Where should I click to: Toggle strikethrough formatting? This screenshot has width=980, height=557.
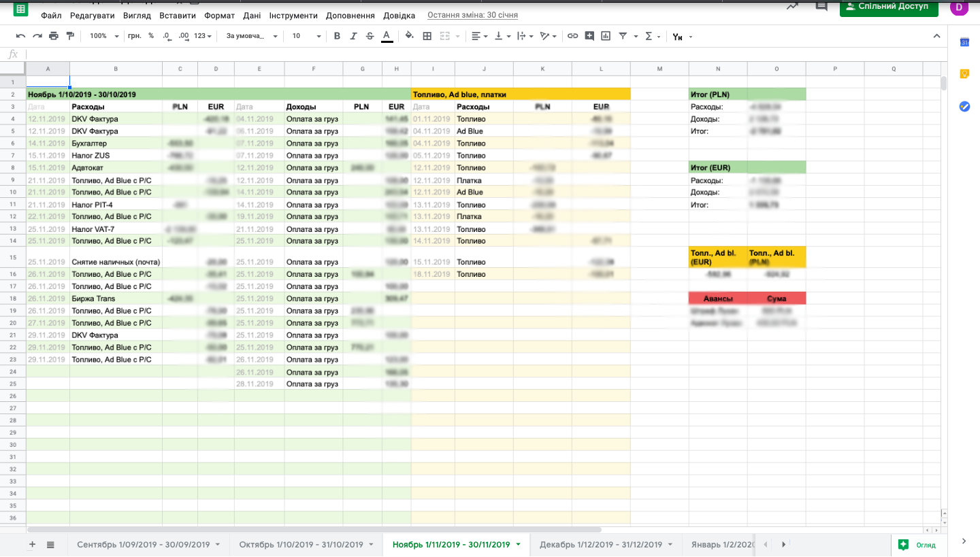point(370,36)
